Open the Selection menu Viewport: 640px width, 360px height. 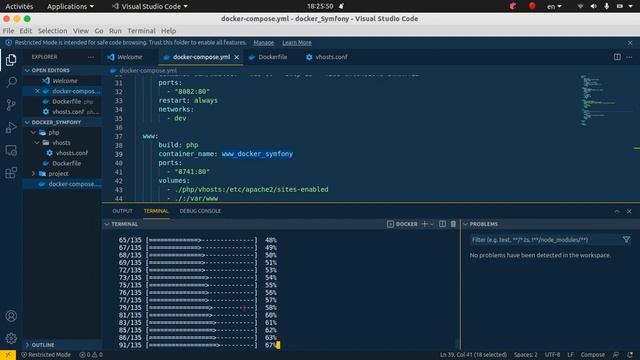click(x=52, y=31)
